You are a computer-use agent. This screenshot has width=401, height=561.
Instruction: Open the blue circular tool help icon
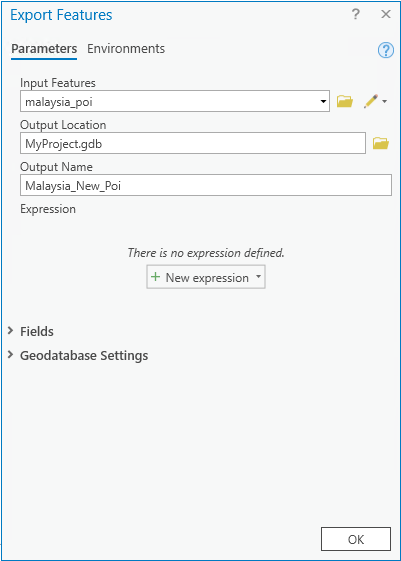click(386, 50)
